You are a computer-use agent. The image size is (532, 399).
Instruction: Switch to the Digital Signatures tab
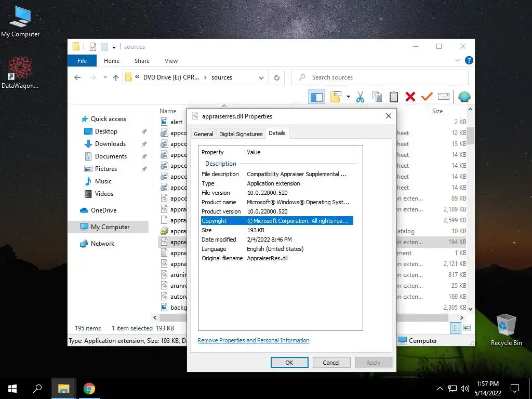[241, 134]
